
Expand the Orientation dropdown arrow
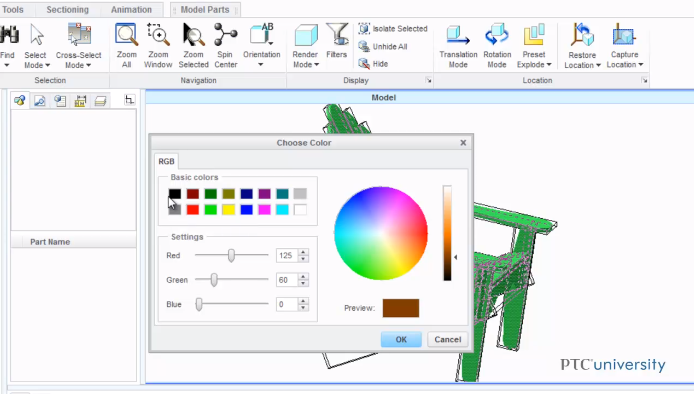(261, 65)
